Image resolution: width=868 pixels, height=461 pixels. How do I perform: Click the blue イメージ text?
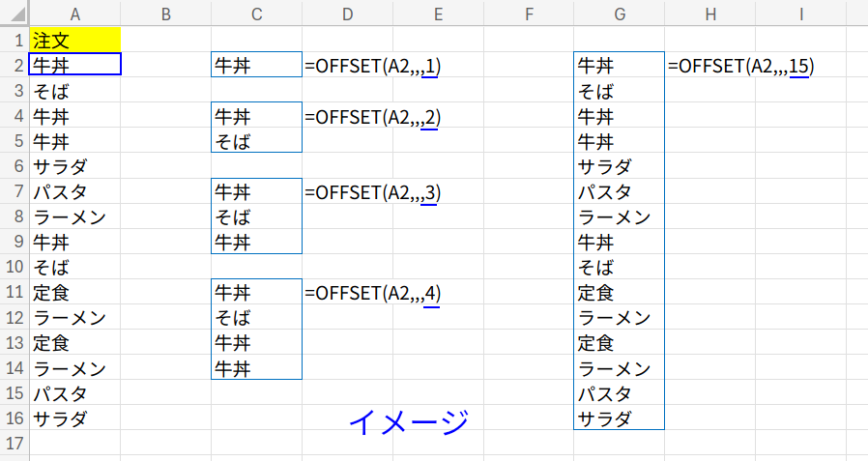tap(408, 422)
